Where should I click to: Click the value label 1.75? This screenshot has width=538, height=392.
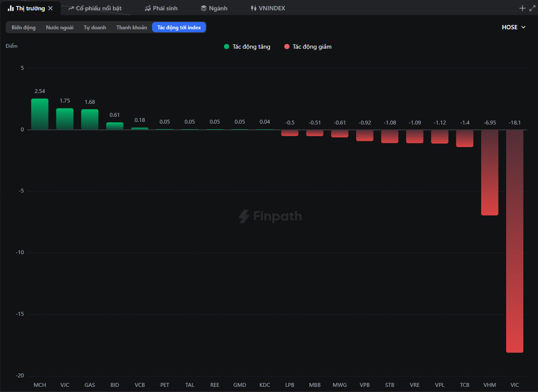[65, 101]
